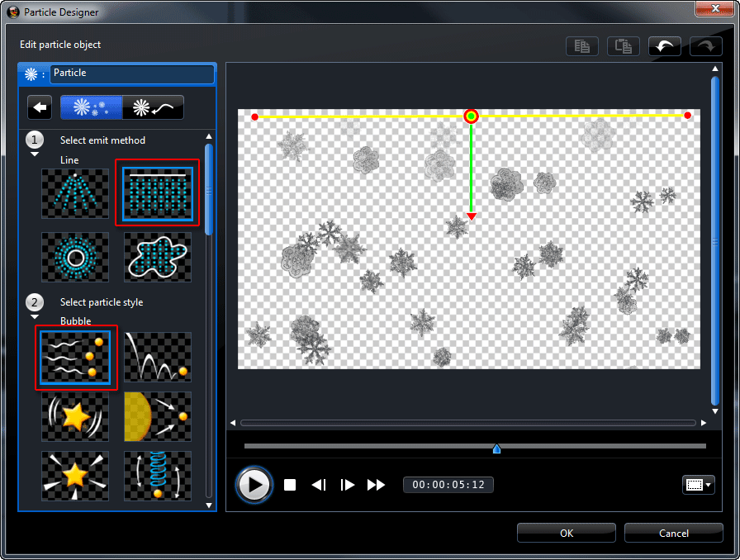This screenshot has height=560, width=740.
Task: Collapse step 2 Select particle style
Action: tap(35, 317)
